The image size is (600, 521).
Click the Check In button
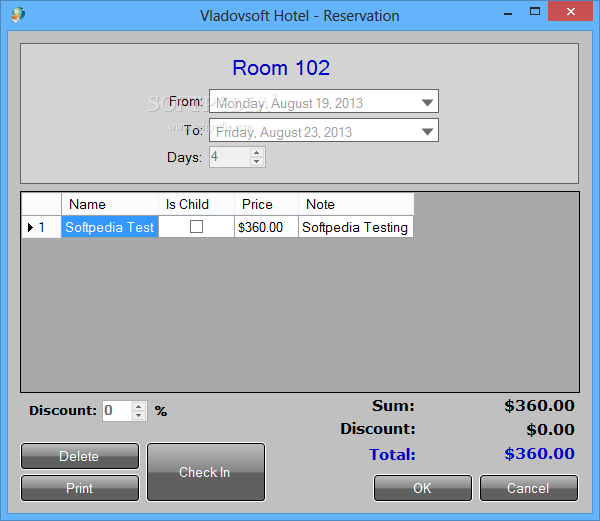tap(206, 472)
